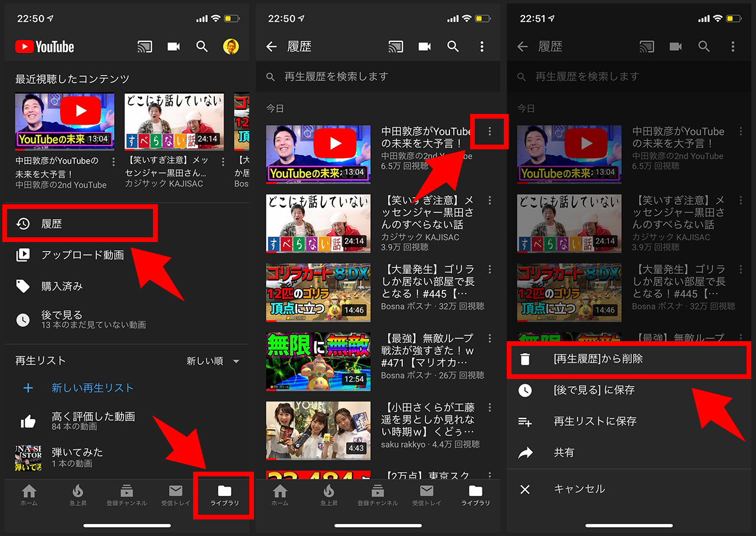The image size is (756, 536).
Task: Open 後で見る watch later entry
Action: tap(127, 319)
